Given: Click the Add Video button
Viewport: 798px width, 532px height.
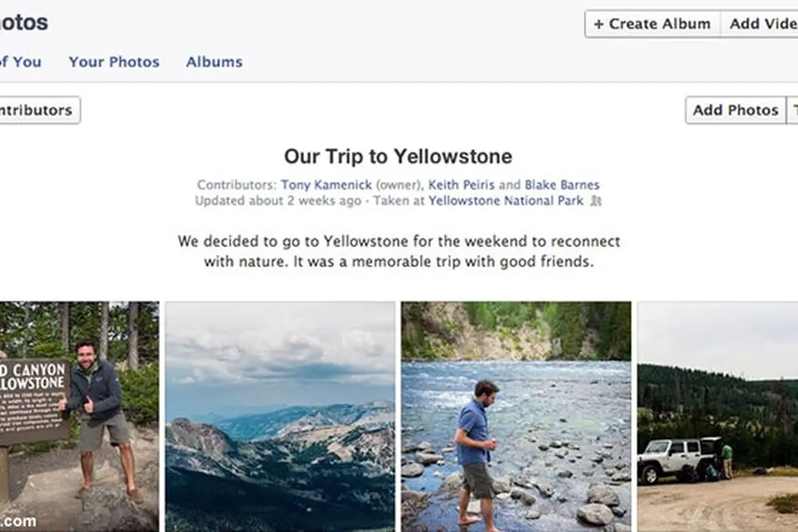Looking at the screenshot, I should pyautogui.click(x=759, y=24).
